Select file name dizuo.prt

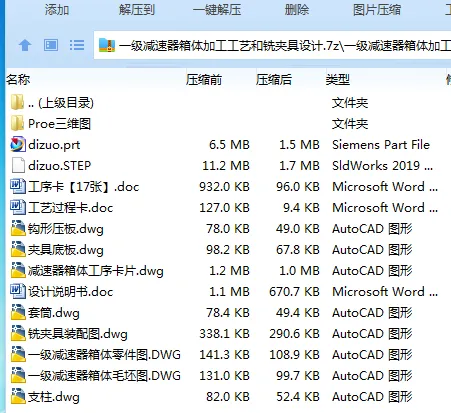(x=54, y=145)
